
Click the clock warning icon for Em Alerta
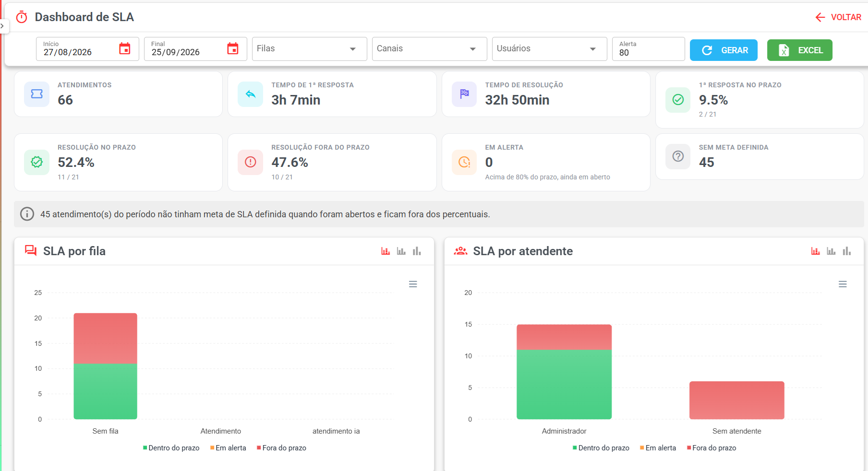click(464, 162)
